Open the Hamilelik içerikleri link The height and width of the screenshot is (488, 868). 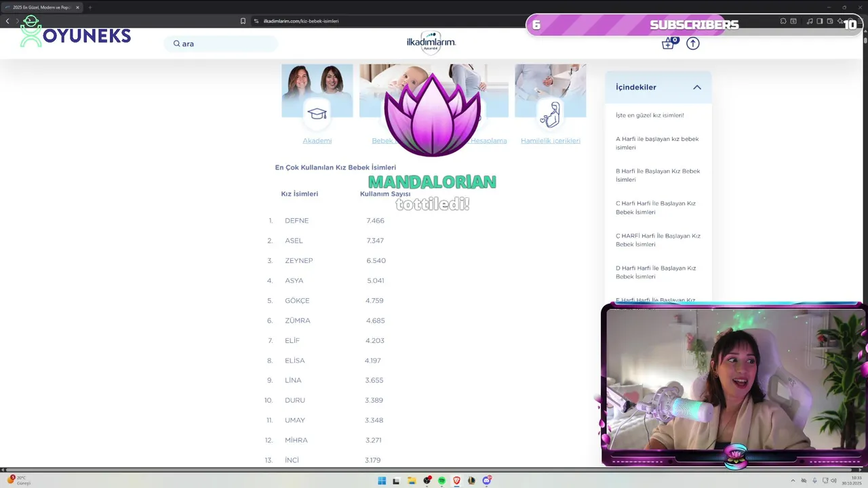(x=551, y=140)
